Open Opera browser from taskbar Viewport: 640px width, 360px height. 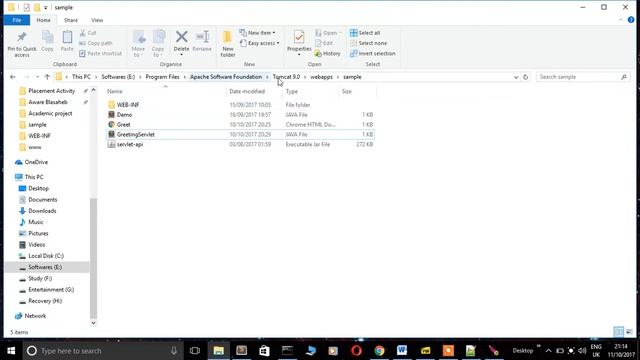coord(356,351)
